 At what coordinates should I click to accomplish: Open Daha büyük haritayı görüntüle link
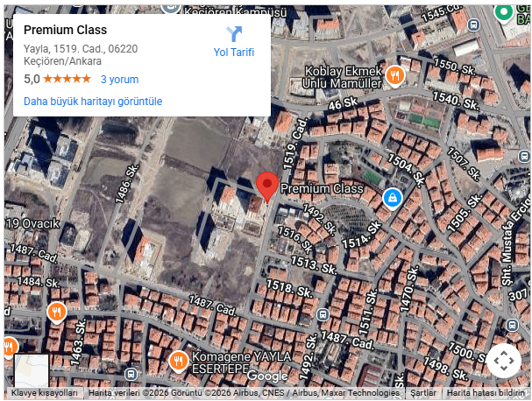coord(93,101)
